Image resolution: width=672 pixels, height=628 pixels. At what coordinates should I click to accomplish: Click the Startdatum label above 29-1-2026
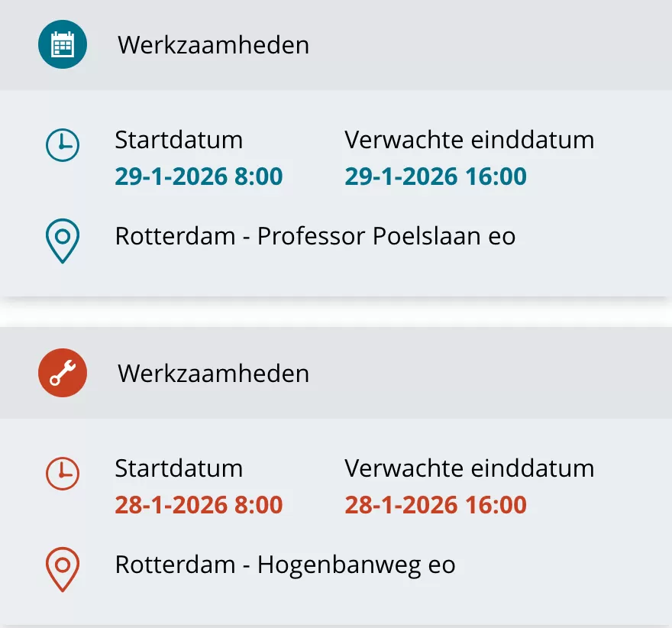coord(179,140)
